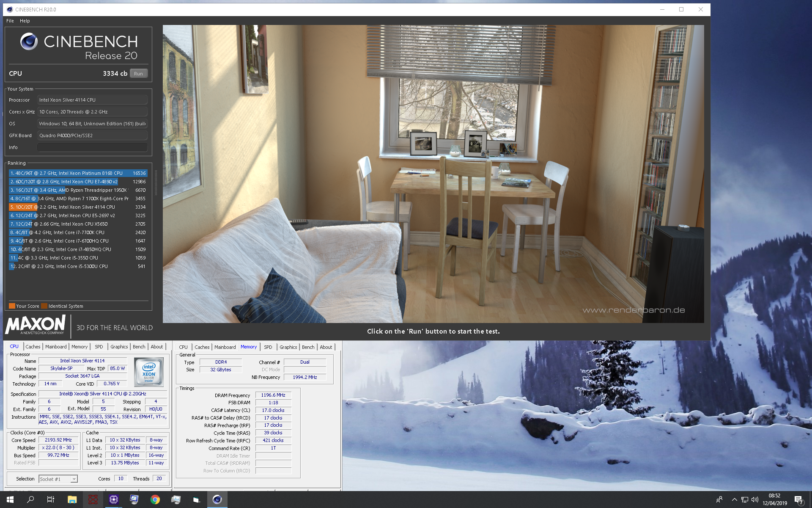812x508 pixels.
Task: Open the performance monitor graph taskbar icon
Action: click(176, 500)
